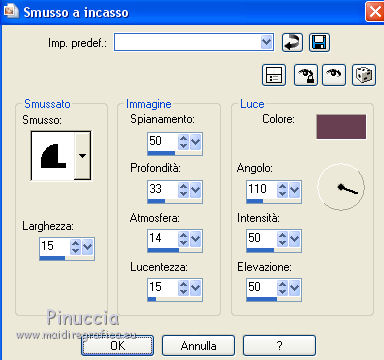
Task: Cancel with the Annulla button
Action: tap(198, 345)
